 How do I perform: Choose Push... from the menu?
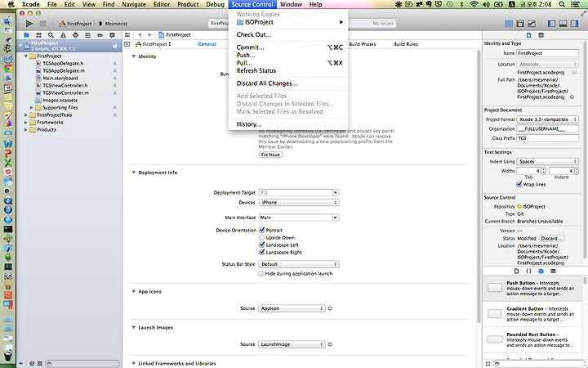click(x=288, y=56)
